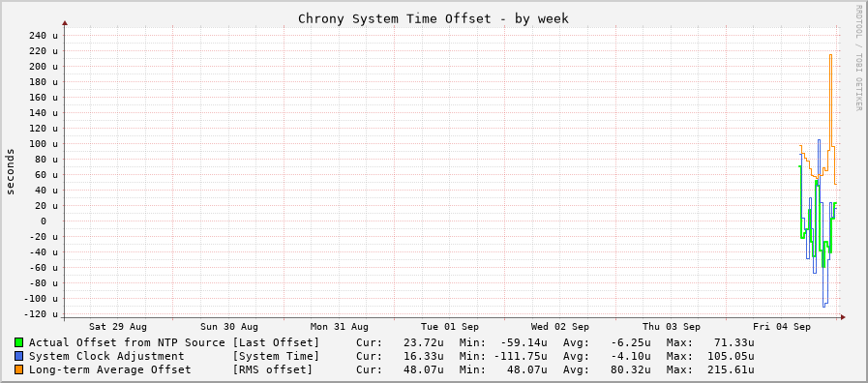Viewport: 868px width, 383px height.
Task: Click the '-20 u' y-axis tick label
Action: click(x=43, y=237)
